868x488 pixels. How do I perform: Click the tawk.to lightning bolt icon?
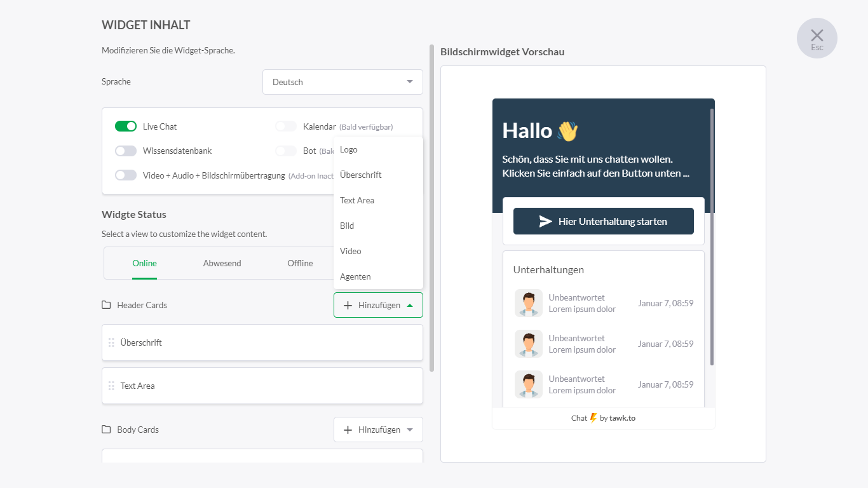[593, 418]
